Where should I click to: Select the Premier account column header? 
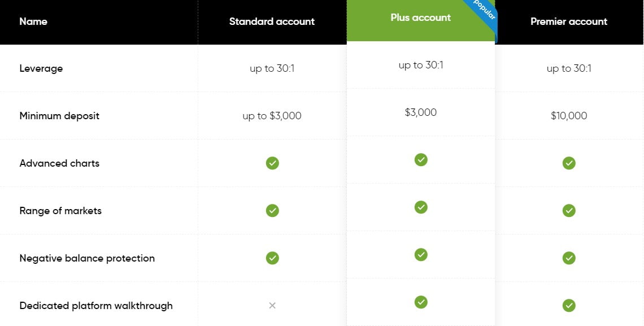[569, 21]
